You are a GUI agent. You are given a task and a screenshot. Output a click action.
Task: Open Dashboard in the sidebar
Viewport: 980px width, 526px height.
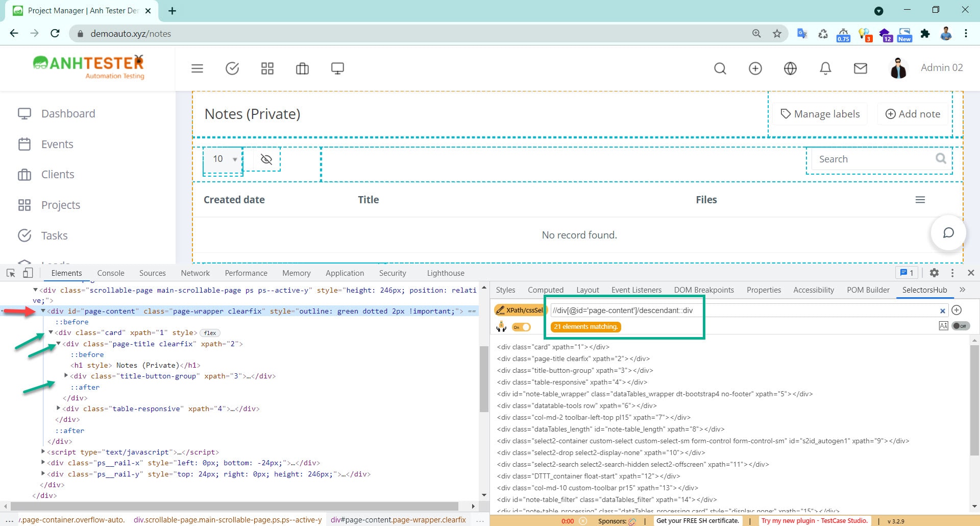[56, 113]
